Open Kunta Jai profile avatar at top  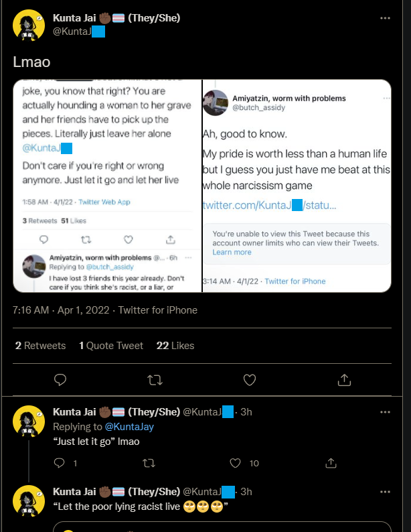click(x=29, y=25)
